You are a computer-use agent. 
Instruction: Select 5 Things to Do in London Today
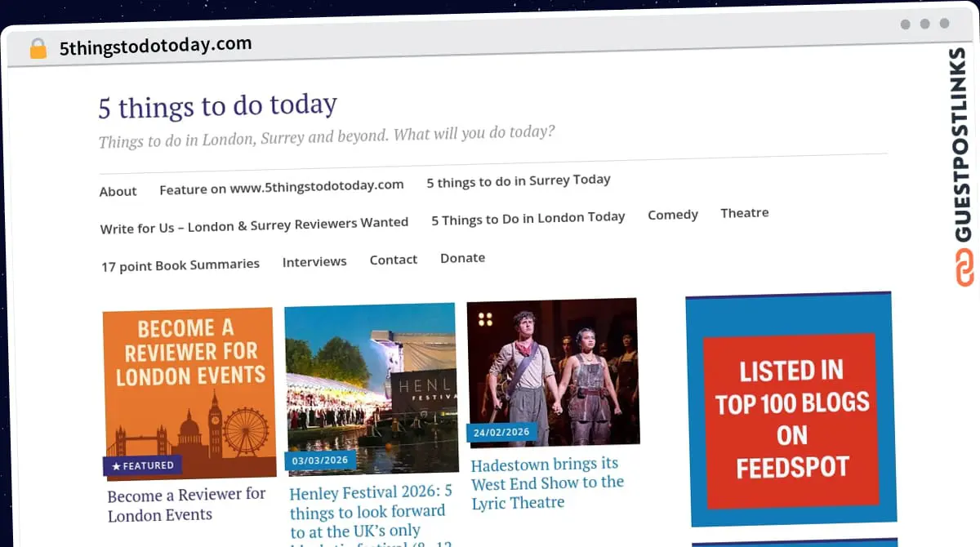click(528, 217)
